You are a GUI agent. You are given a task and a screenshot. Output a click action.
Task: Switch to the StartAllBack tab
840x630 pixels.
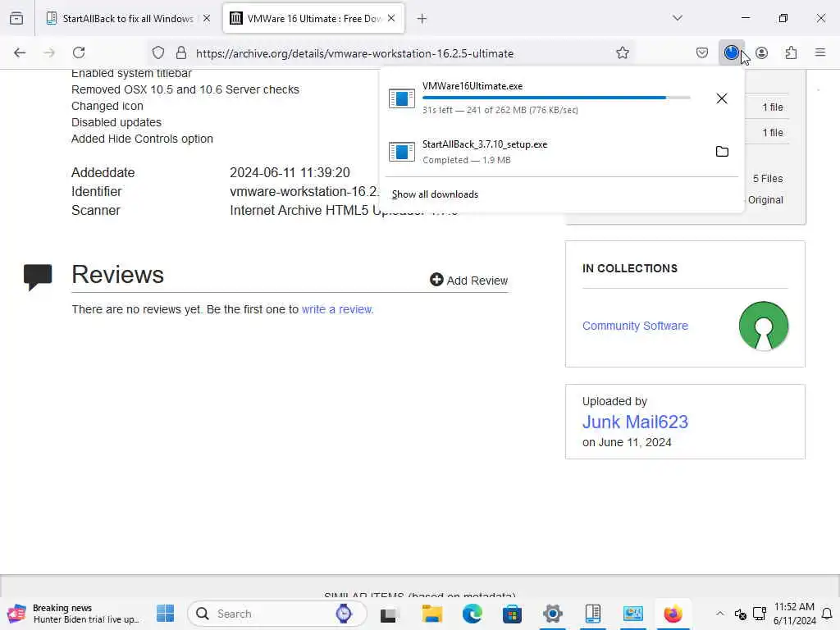click(127, 18)
